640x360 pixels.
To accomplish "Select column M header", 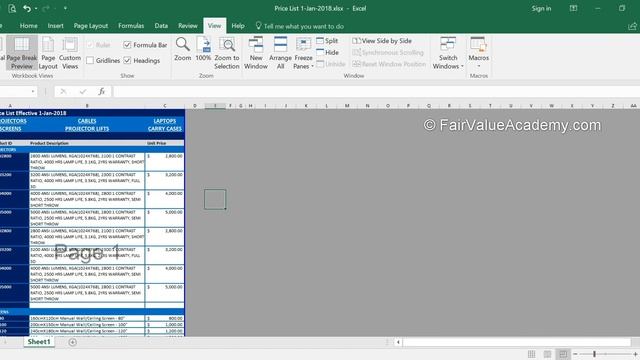I will click(347, 106).
